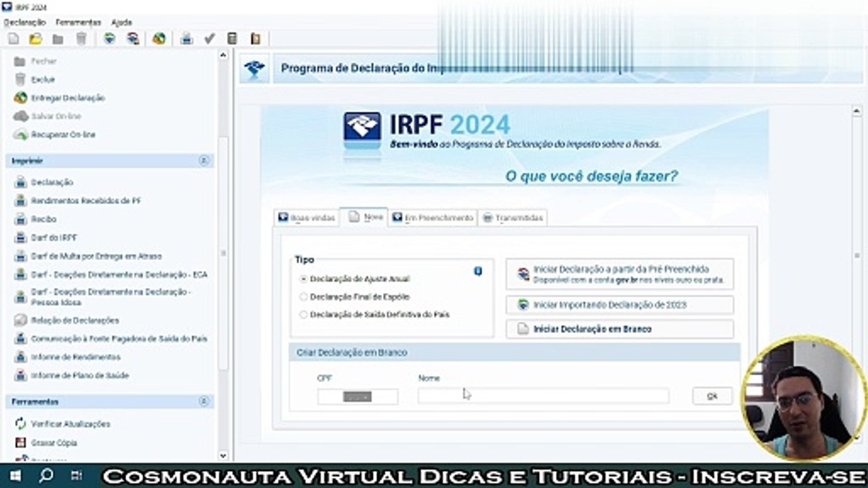Viewport: 868px width, 488px height.
Task: Click Excluir in the sidebar
Action: [43, 79]
